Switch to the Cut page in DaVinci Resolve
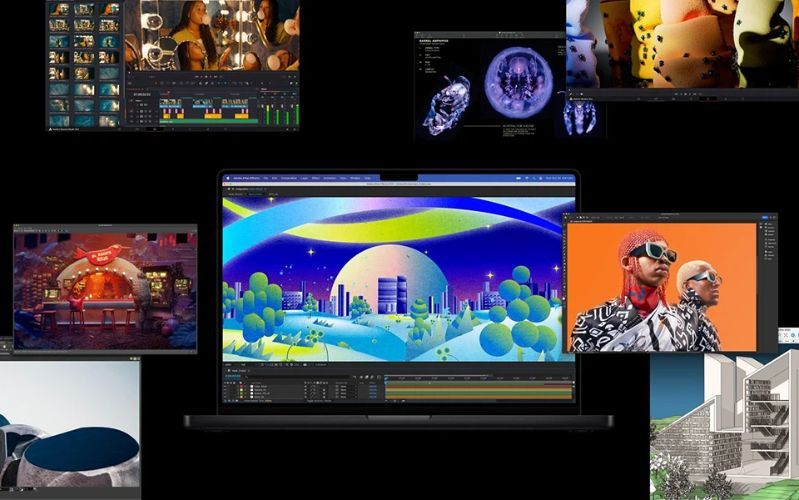 138,129
